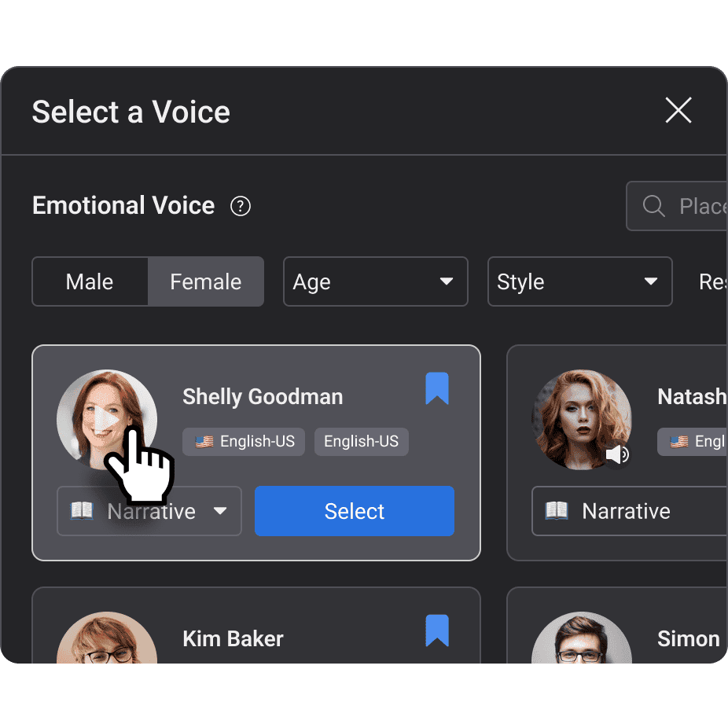This screenshot has height=728, width=728.
Task: Toggle the bookmark on Shelly Goodman's card
Action: (437, 389)
